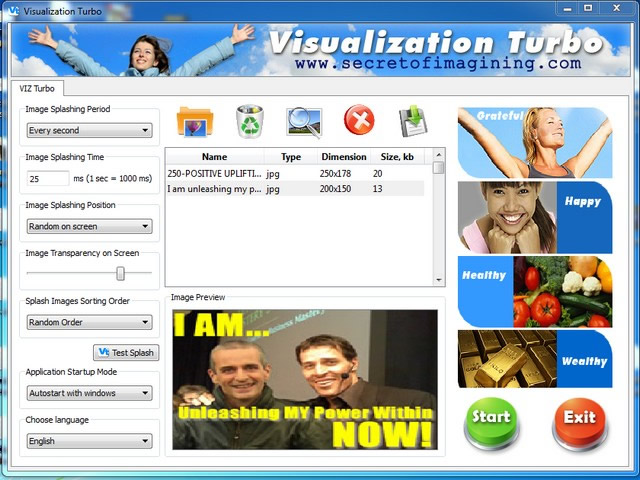This screenshot has width=640, height=480.
Task: Select the Wealthy category image
Action: point(535,359)
